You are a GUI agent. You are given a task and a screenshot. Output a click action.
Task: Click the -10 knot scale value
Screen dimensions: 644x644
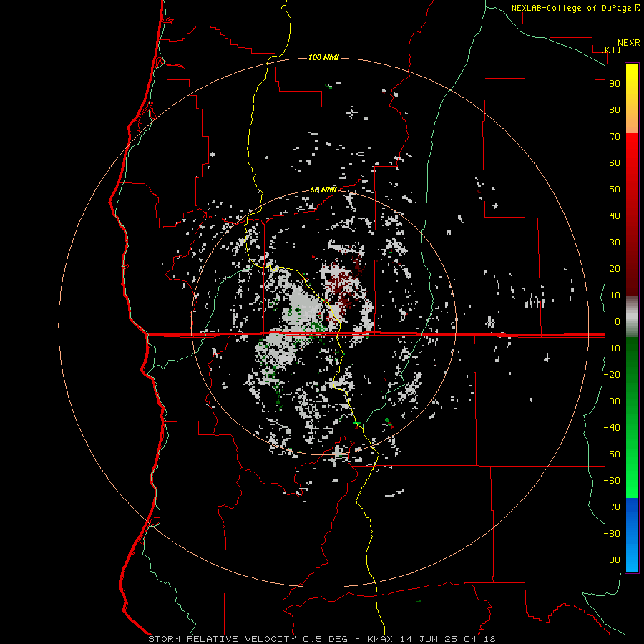click(612, 348)
